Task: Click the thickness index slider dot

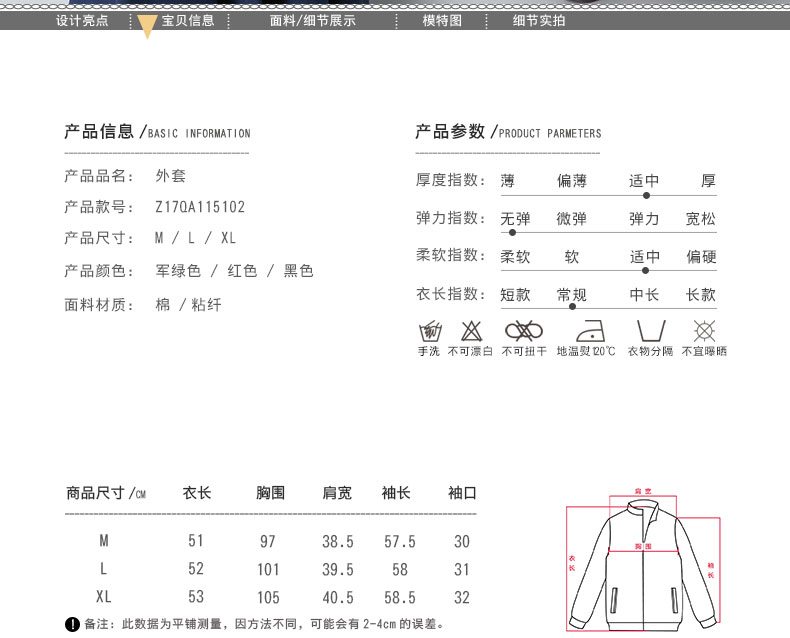Action: point(646,194)
